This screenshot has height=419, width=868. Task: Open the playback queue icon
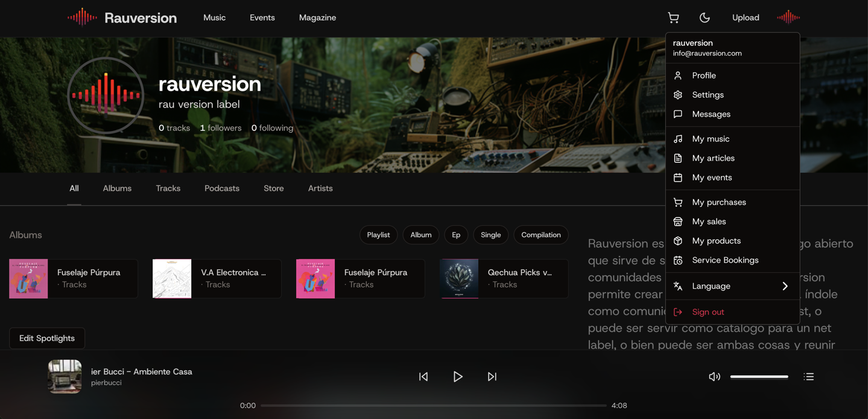(808, 376)
